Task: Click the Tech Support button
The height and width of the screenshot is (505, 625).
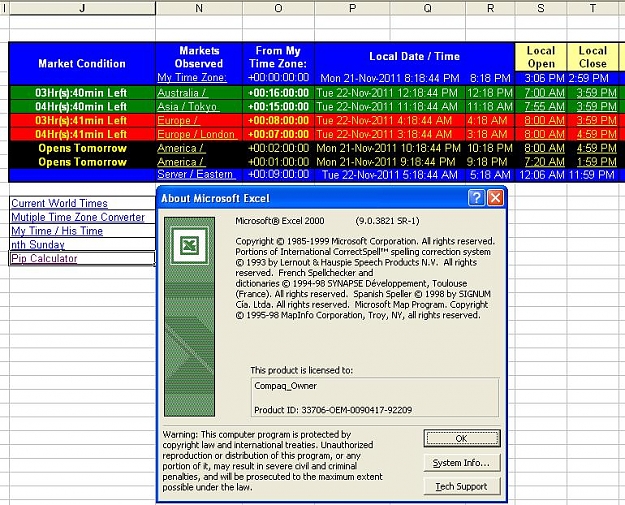Action: pyautogui.click(x=462, y=486)
